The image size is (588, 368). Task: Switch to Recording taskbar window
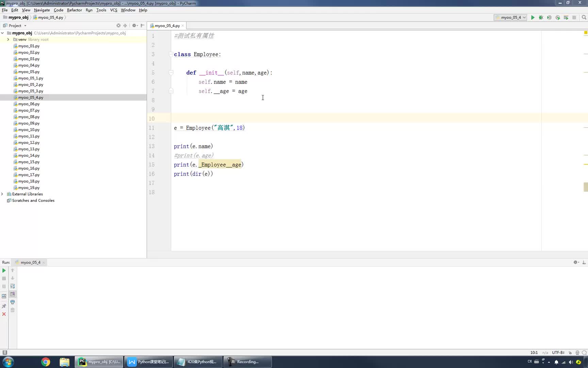(x=247, y=362)
